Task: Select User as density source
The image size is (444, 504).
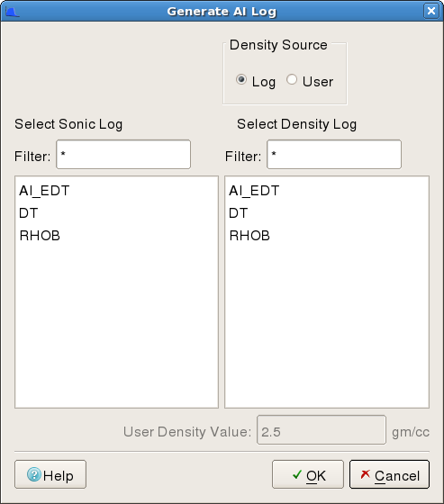Action: coord(292,79)
